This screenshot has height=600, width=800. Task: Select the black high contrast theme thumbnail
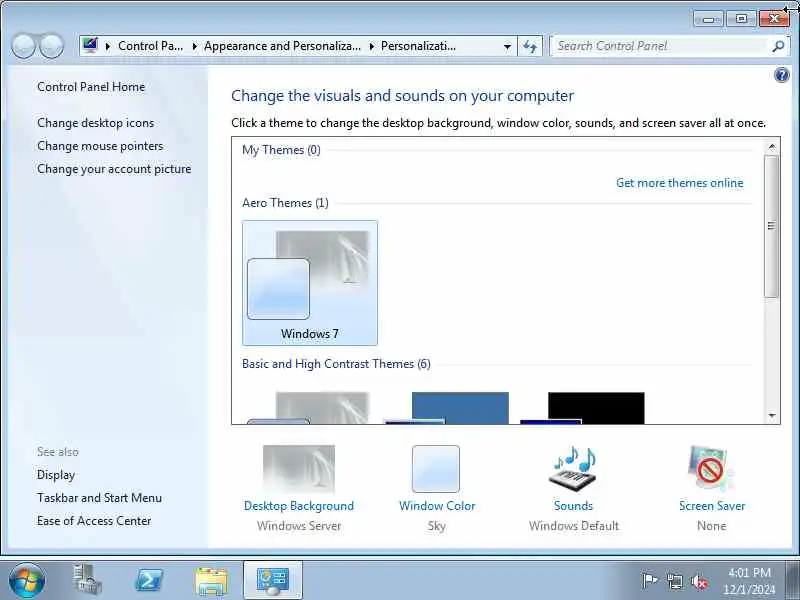pyautogui.click(x=583, y=408)
